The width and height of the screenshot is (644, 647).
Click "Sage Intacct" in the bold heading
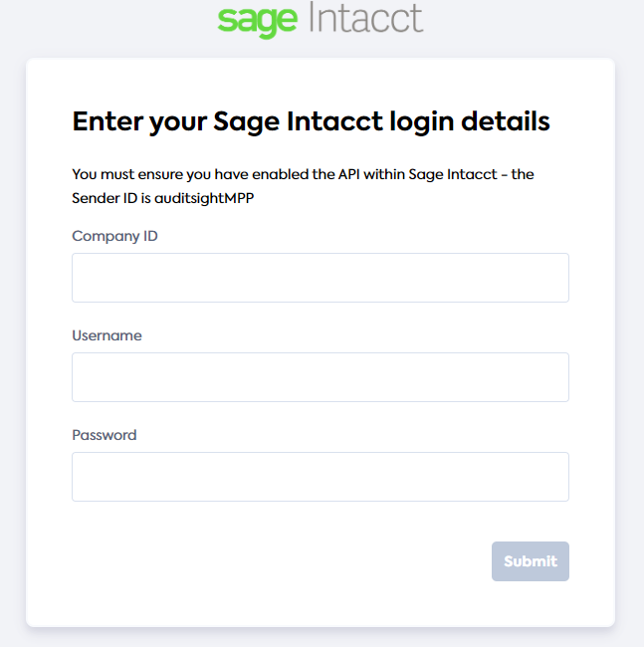tap(298, 123)
